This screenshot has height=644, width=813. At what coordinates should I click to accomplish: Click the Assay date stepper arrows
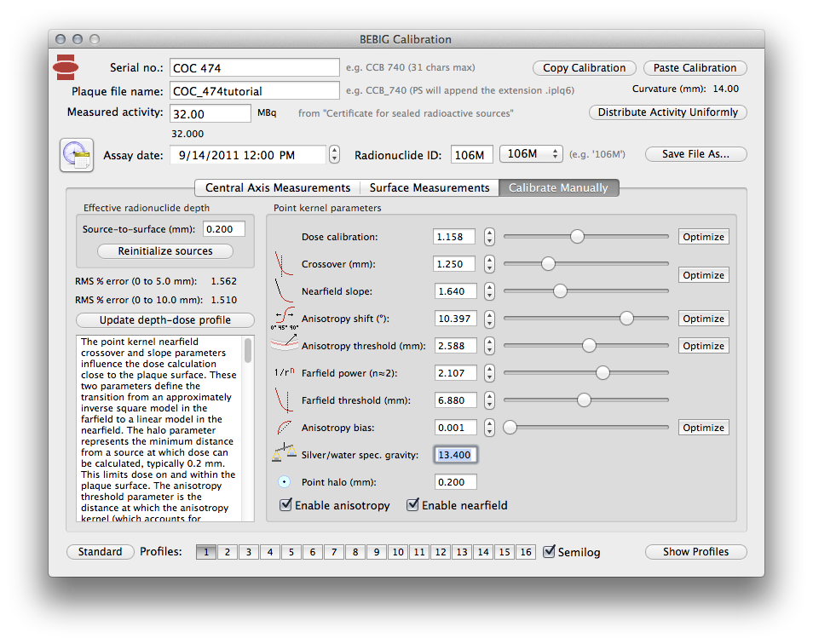[x=334, y=155]
